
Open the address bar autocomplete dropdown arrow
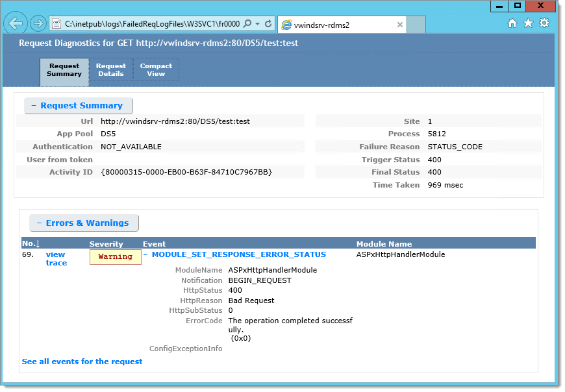(257, 24)
